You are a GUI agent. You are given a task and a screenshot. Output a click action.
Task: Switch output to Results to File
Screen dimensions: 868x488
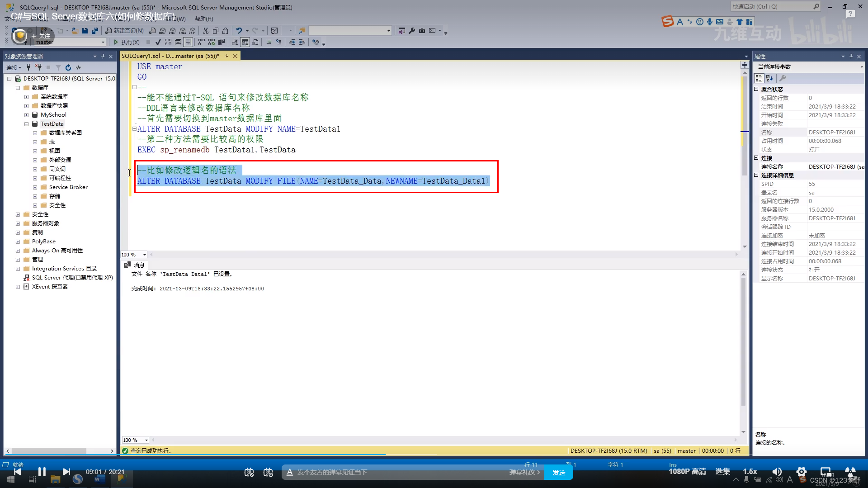(x=255, y=42)
